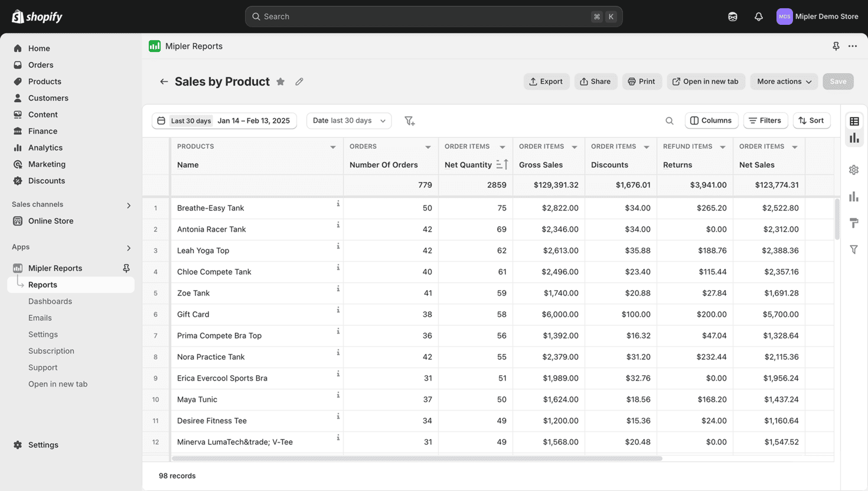Export the Sales by Product report
This screenshot has height=491, width=868.
[546, 81]
